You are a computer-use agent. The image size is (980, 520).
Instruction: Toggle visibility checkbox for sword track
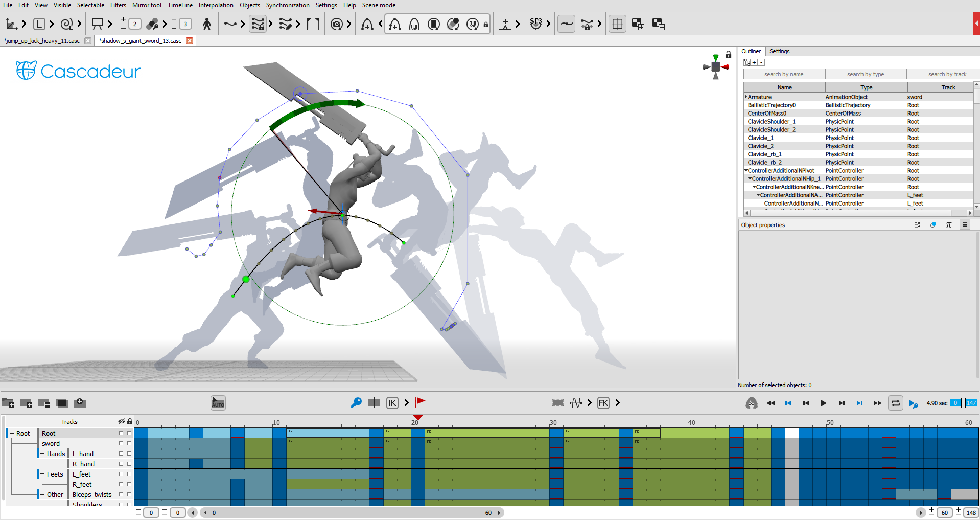point(121,443)
